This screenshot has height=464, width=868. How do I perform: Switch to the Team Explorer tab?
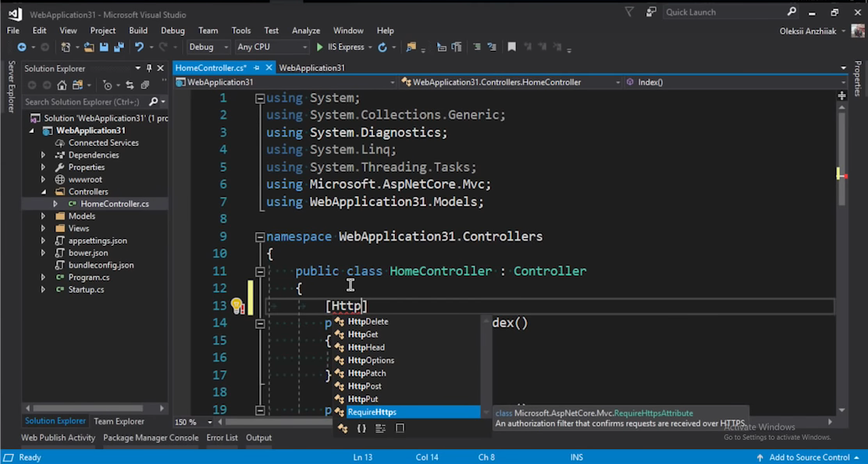[119, 421]
